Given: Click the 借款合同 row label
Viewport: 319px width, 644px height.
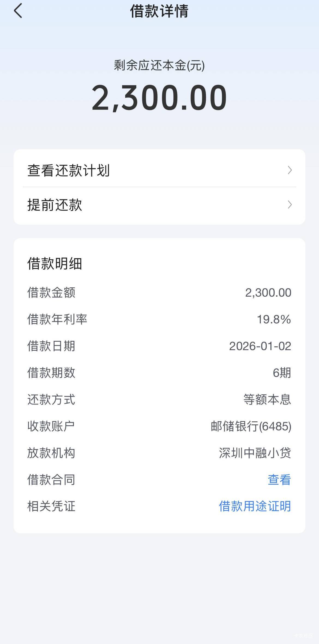Looking at the screenshot, I should (x=51, y=480).
